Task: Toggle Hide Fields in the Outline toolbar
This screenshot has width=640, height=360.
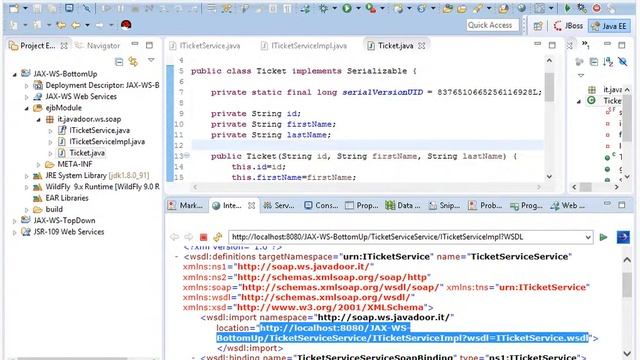Action: pos(622,62)
